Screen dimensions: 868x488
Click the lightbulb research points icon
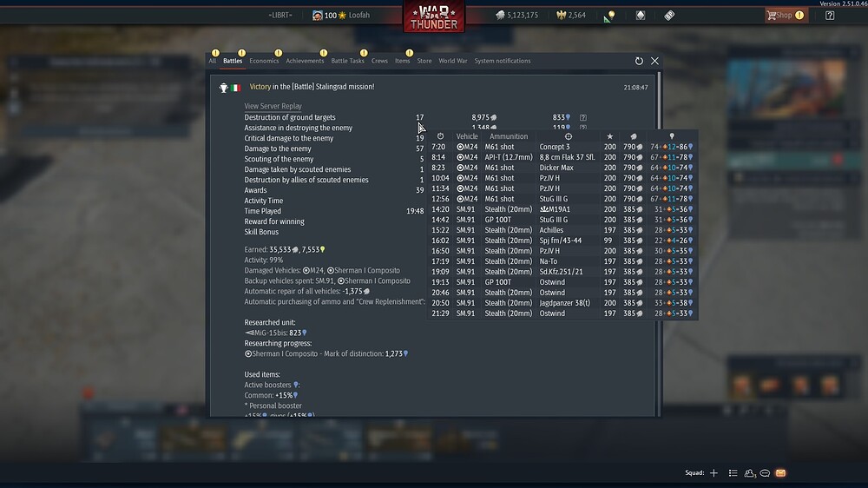coord(611,15)
